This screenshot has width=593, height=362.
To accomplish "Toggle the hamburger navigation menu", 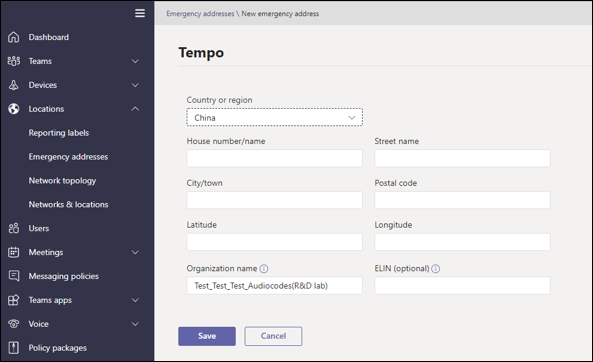I will pos(140,13).
